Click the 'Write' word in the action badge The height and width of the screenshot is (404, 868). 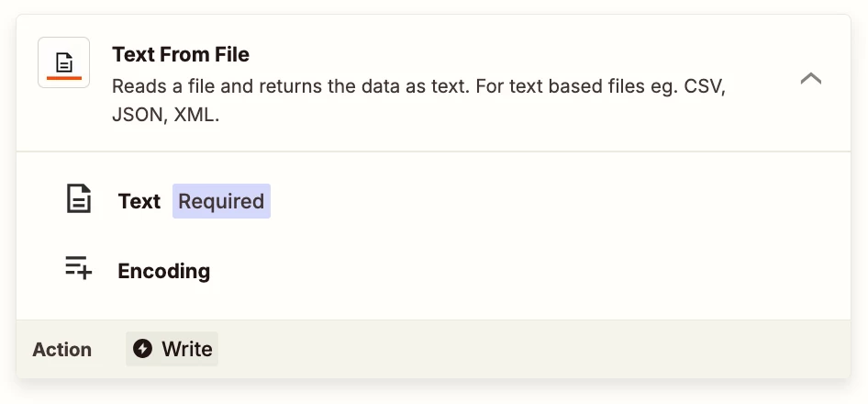click(x=187, y=349)
